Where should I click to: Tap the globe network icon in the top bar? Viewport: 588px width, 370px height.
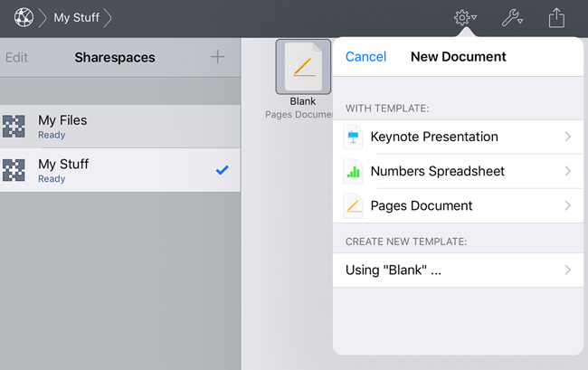click(24, 17)
